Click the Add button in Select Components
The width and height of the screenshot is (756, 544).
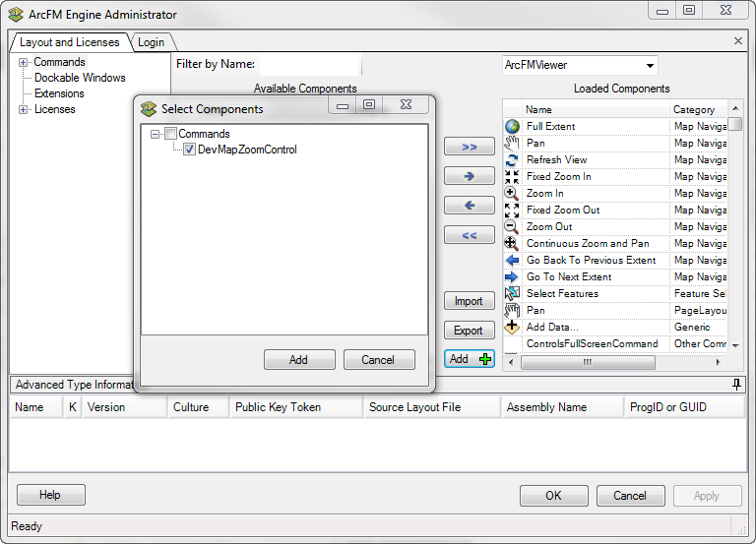click(298, 360)
